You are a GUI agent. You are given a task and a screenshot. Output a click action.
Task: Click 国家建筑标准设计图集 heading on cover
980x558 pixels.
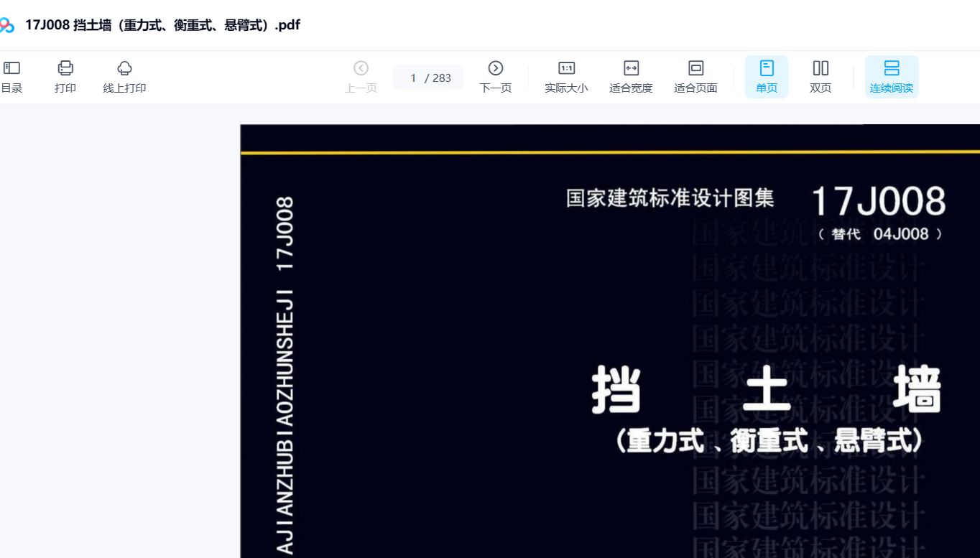tap(670, 198)
